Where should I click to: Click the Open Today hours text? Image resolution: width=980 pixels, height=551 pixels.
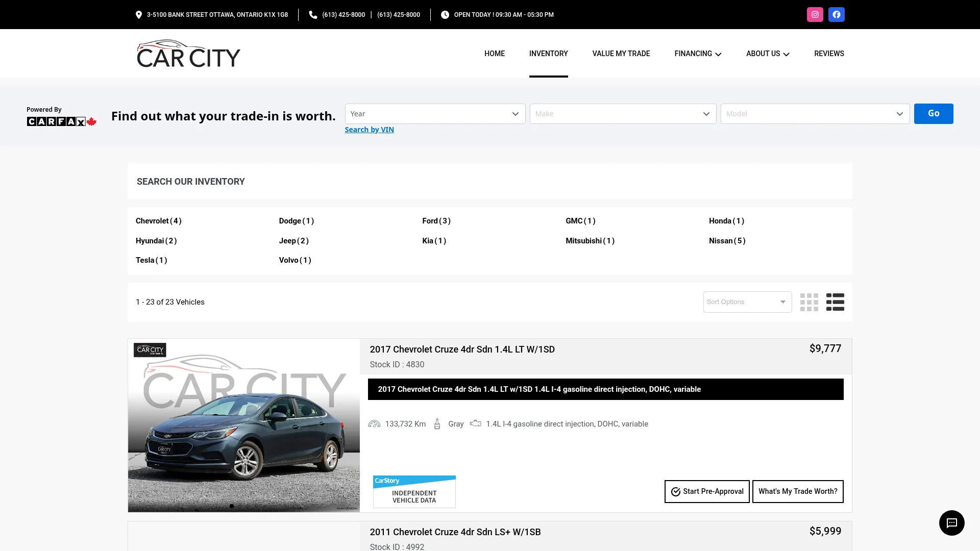504,15
